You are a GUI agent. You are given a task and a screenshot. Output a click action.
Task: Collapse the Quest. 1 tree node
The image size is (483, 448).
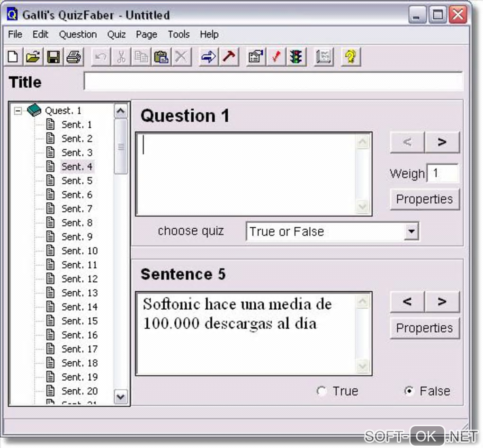pos(18,111)
